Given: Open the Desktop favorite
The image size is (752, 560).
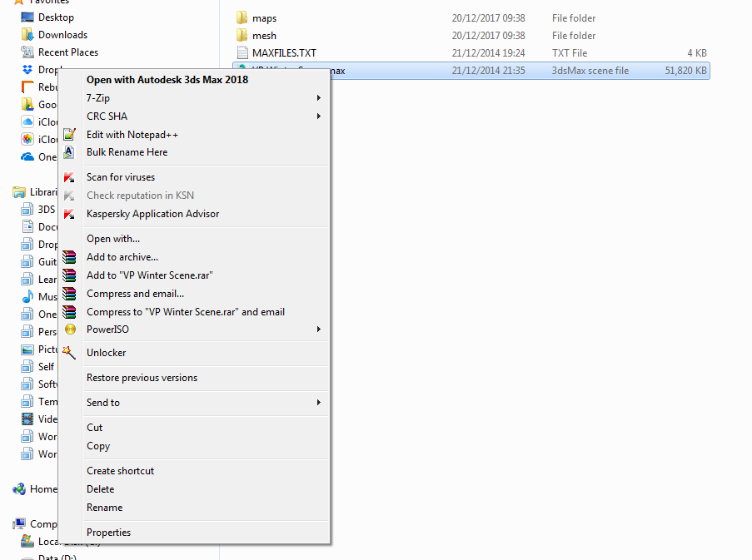Looking at the screenshot, I should tap(56, 17).
